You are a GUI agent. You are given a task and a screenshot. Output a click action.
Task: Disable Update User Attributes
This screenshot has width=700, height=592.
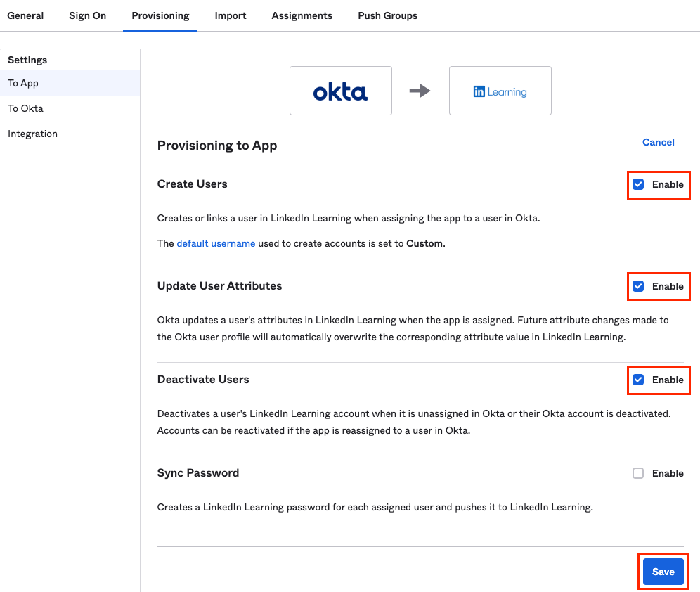click(x=637, y=286)
